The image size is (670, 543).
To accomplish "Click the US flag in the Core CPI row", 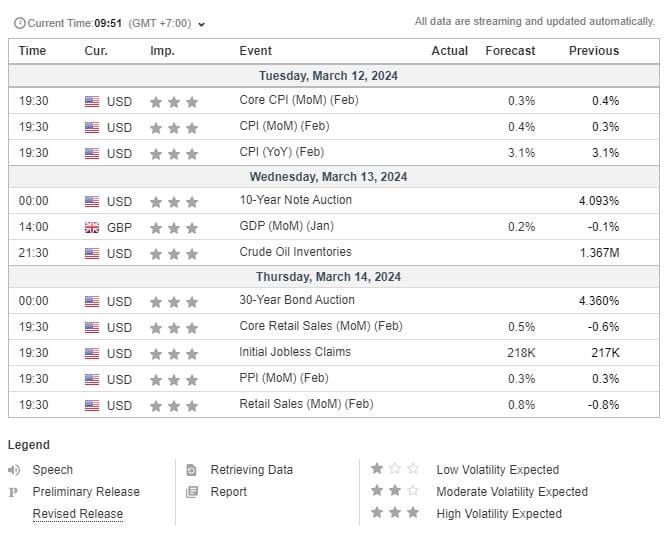I will (92, 101).
